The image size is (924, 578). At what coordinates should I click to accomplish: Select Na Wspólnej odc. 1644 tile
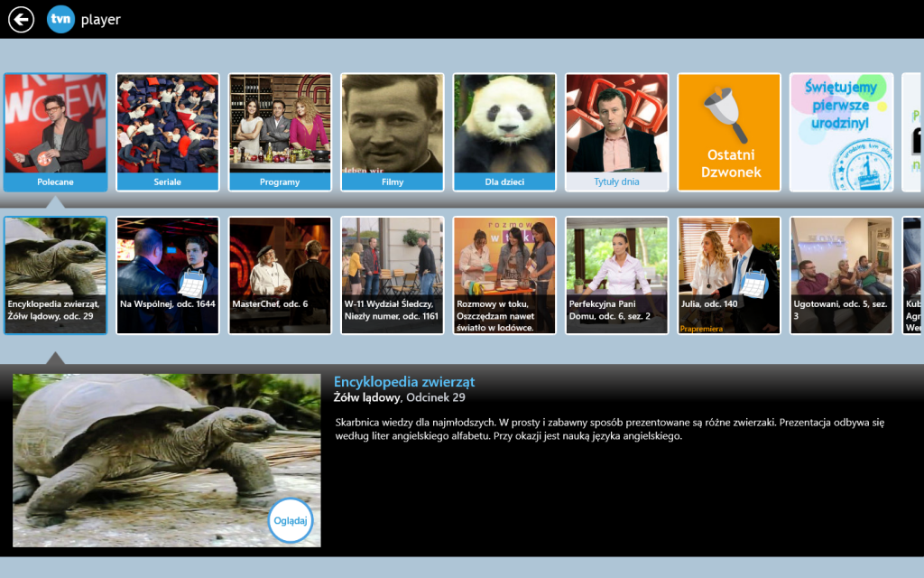(x=167, y=275)
